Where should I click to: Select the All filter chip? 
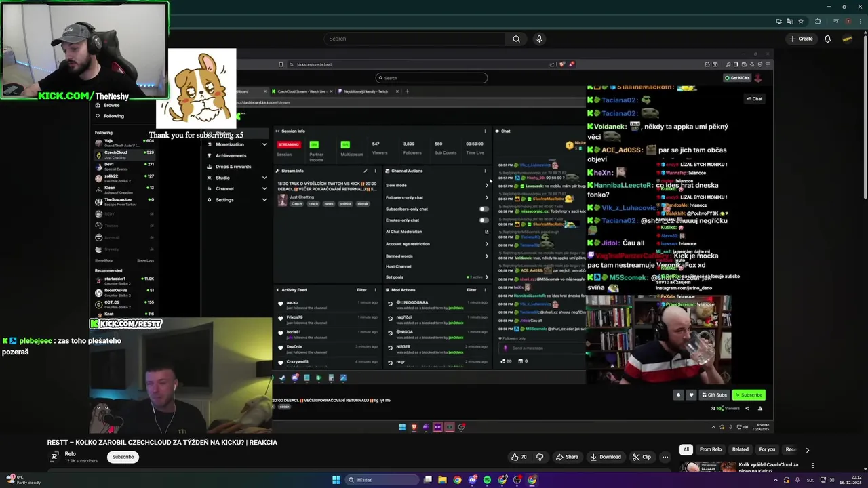(x=686, y=449)
